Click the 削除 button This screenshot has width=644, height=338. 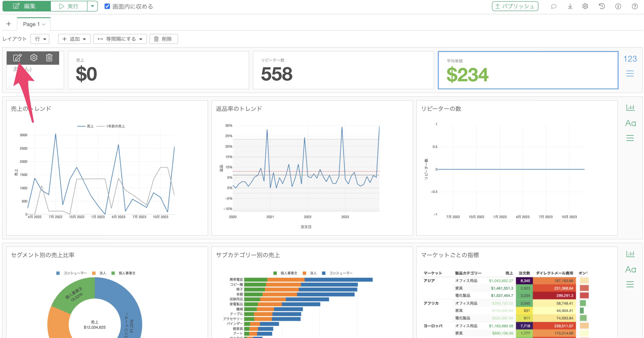[x=164, y=39]
